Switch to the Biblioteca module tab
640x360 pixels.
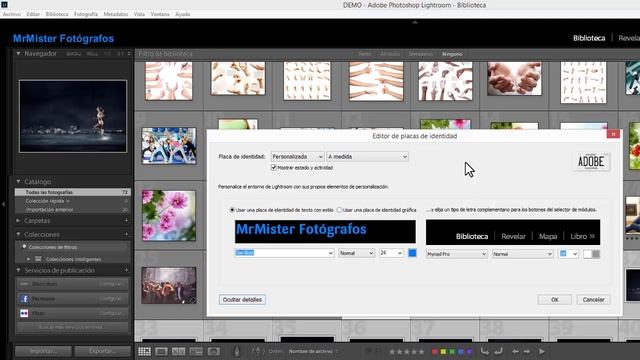[589, 38]
